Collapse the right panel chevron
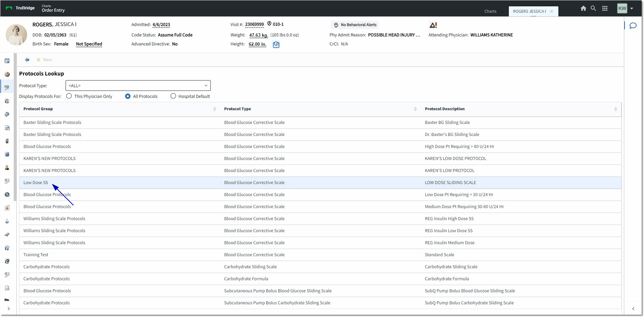 coord(633,308)
